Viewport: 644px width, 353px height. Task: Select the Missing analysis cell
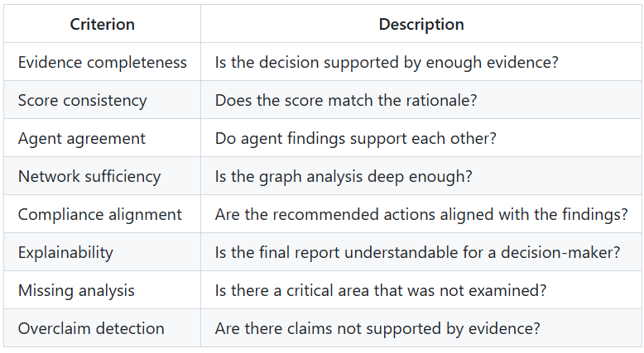103,290
